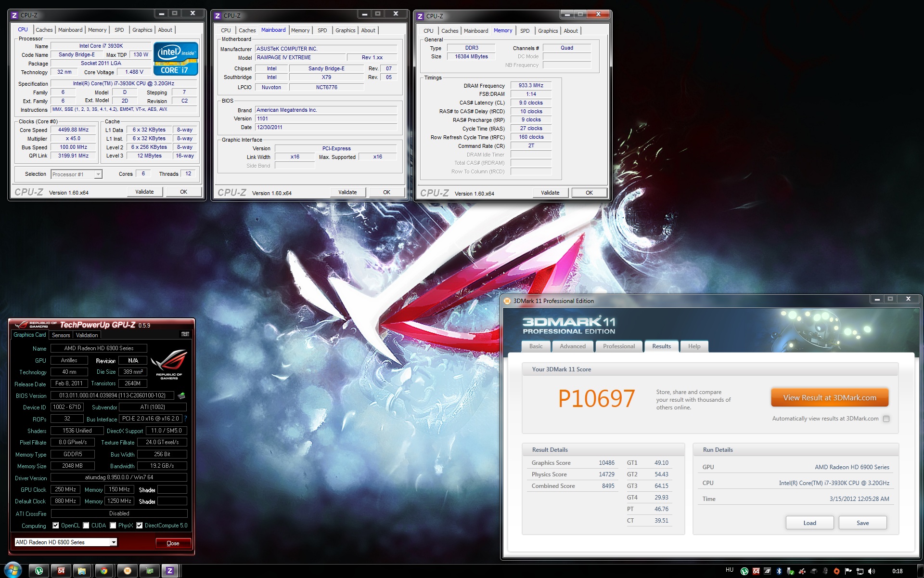Switch to the Validation tab in GPU-Z

(x=87, y=335)
